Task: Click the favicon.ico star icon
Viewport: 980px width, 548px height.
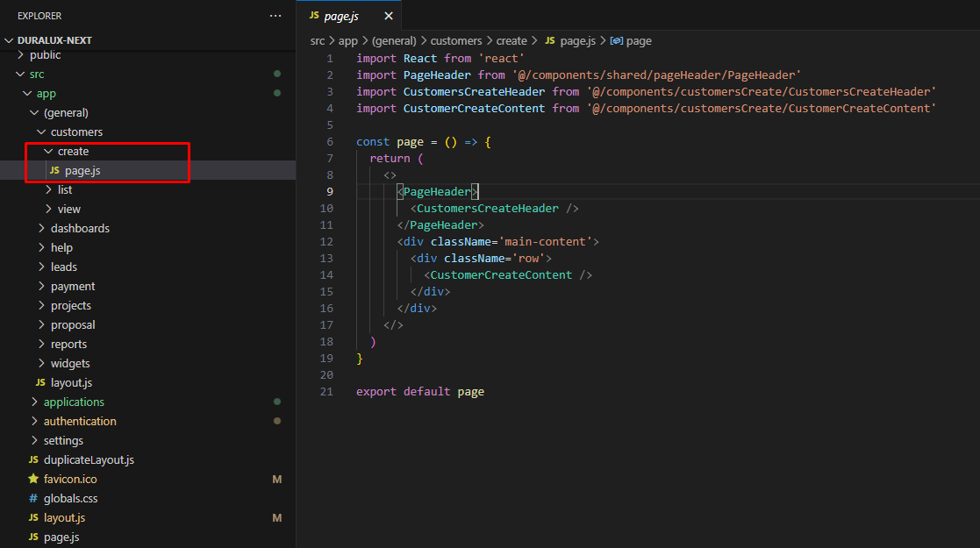Action: click(33, 479)
